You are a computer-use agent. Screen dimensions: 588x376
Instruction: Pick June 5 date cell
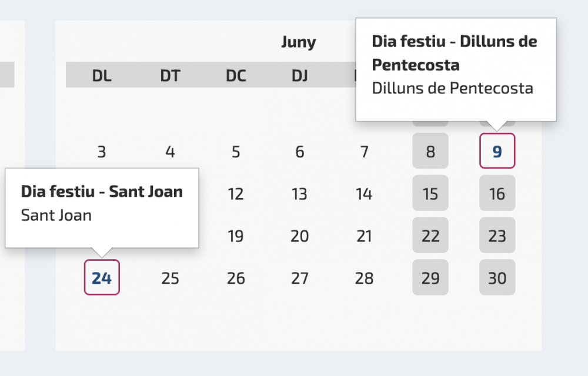(236, 152)
